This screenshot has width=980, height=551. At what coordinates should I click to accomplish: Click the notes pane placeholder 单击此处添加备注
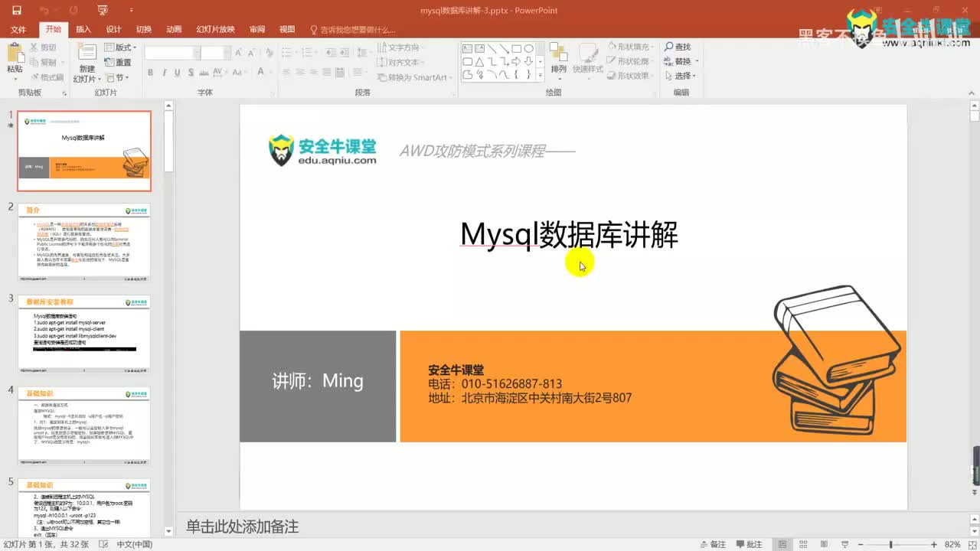pos(243,527)
